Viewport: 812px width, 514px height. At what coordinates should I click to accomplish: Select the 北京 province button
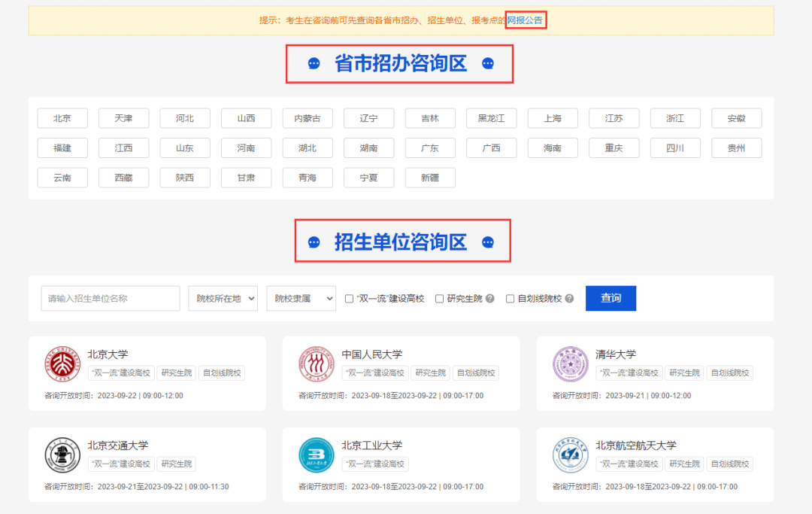(62, 118)
